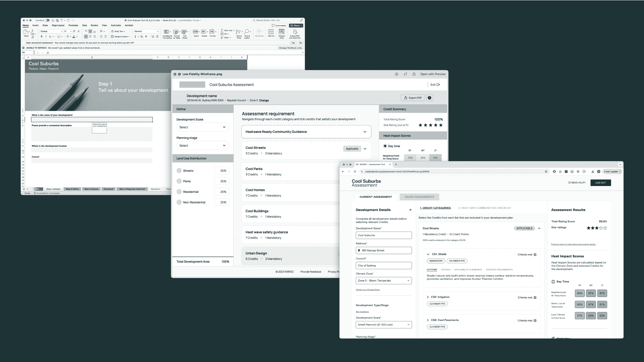Bookmark page with the star icon
Screen dimensions: 644x362
546,172
